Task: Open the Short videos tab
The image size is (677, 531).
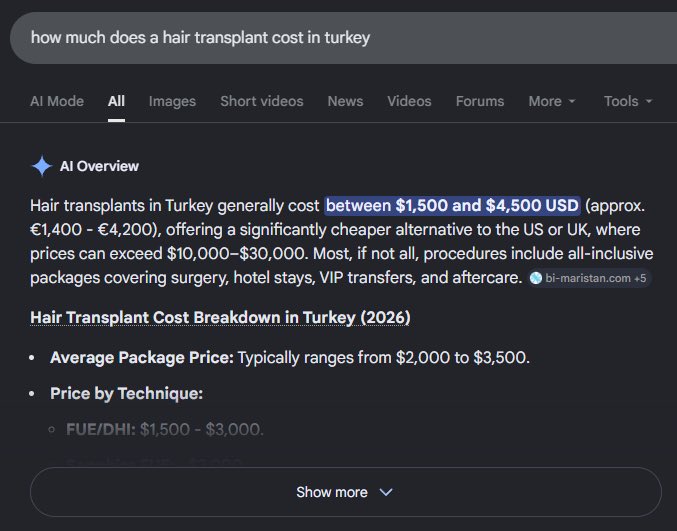Action: [262, 101]
